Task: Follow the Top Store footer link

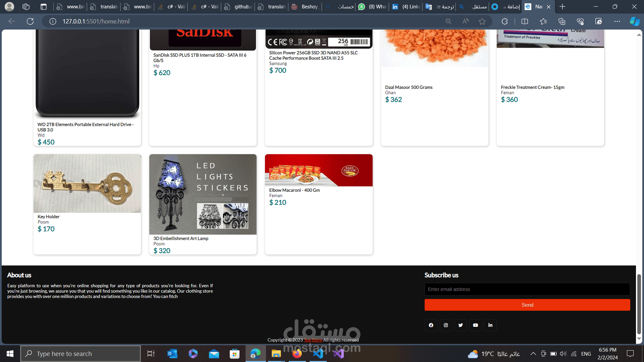Action: coord(313,340)
